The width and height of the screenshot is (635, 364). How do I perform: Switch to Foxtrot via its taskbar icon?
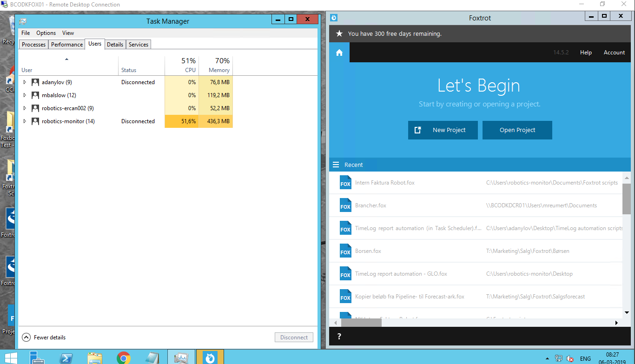(210, 357)
